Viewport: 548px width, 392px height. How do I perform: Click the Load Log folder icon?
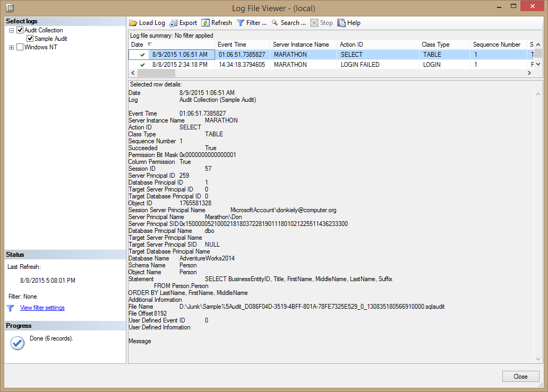coord(133,23)
